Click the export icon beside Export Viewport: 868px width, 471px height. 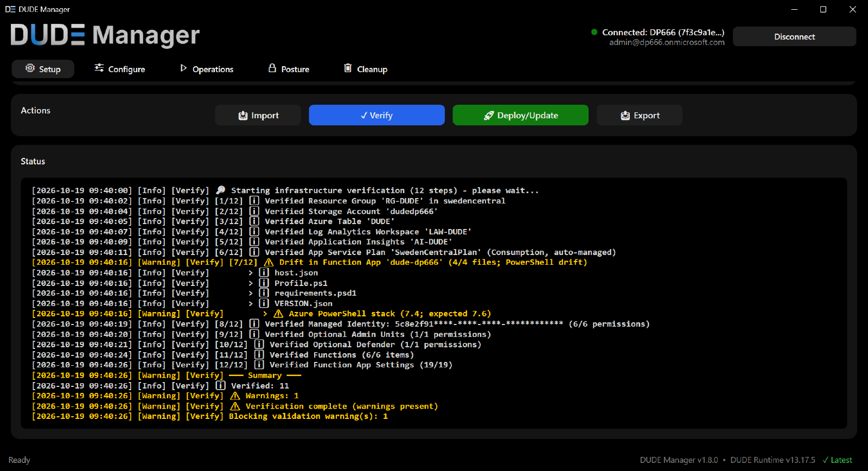pos(626,116)
